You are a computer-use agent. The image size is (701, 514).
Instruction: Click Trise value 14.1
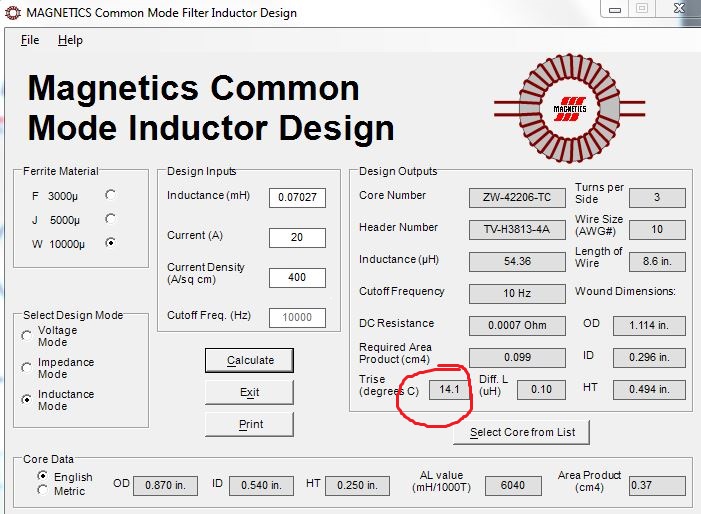[449, 389]
